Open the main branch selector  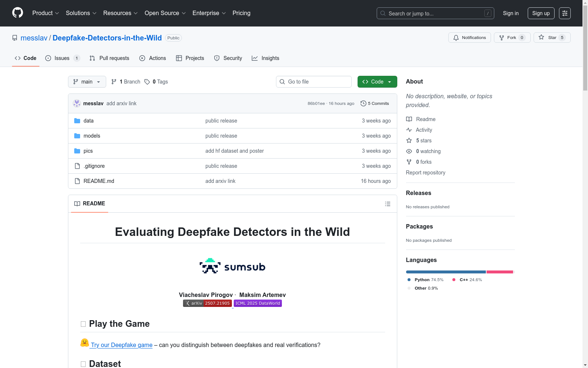pyautogui.click(x=87, y=82)
